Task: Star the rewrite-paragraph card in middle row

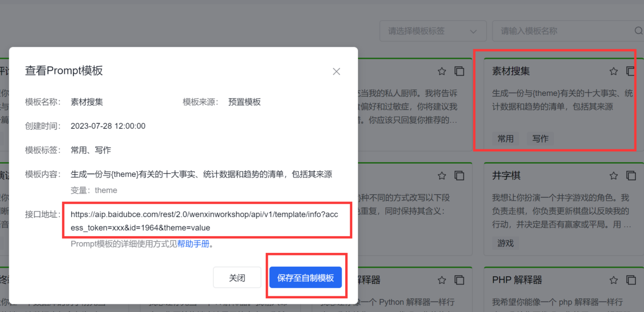Action: click(x=442, y=175)
